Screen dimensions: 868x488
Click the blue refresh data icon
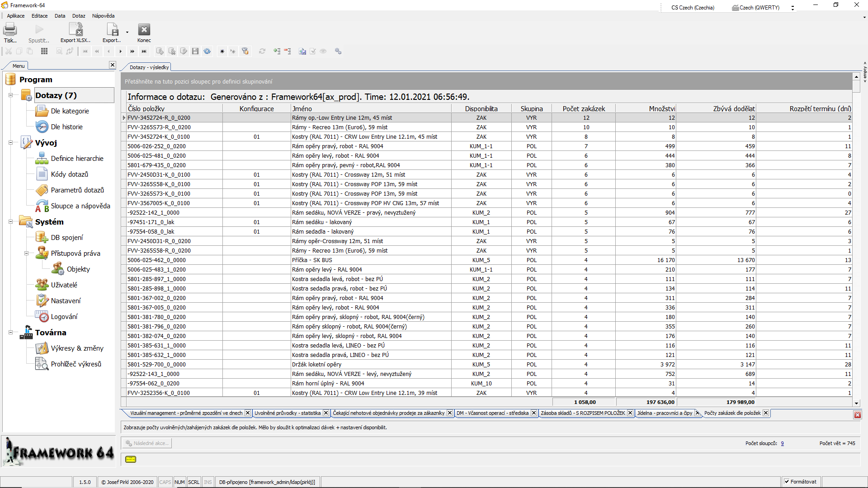click(207, 52)
